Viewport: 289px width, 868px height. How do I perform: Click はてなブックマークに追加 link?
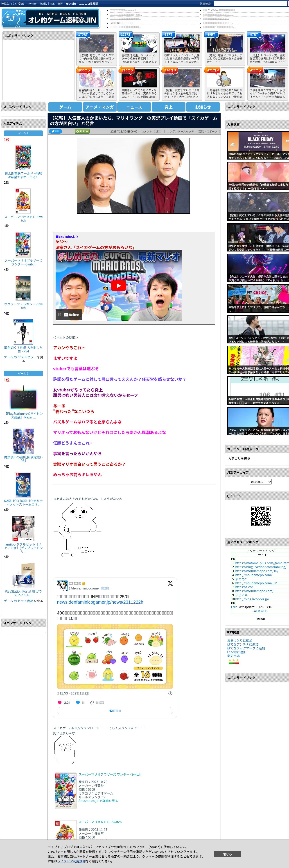point(246,648)
